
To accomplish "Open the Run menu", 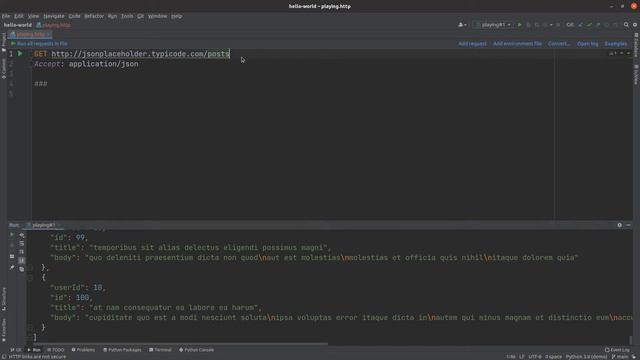I will coord(112,16).
